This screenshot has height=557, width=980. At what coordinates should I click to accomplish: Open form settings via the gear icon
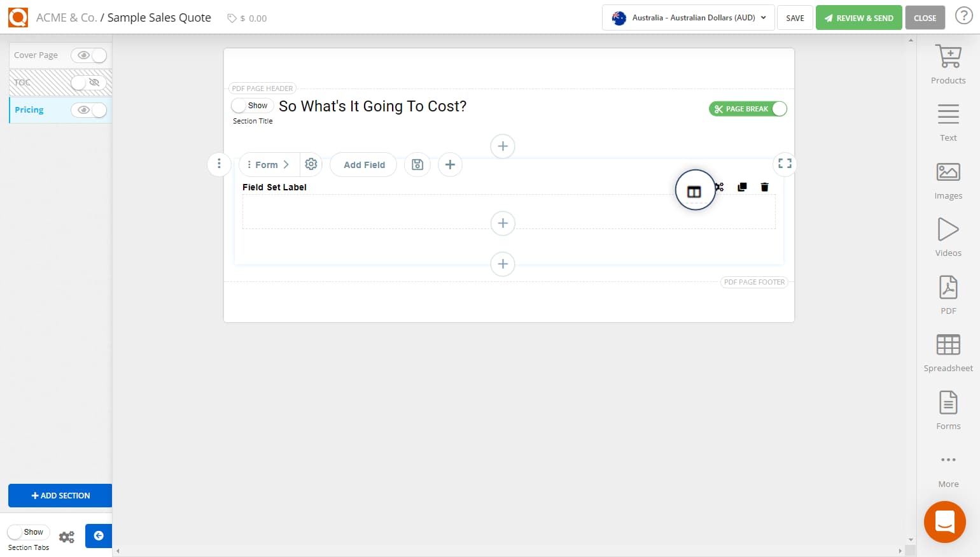tap(311, 164)
